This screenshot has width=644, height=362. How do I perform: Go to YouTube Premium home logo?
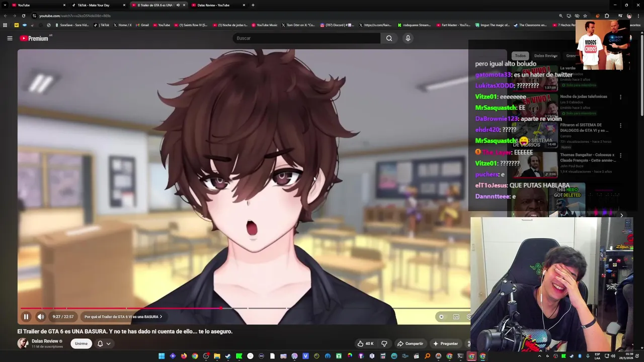coord(34,38)
